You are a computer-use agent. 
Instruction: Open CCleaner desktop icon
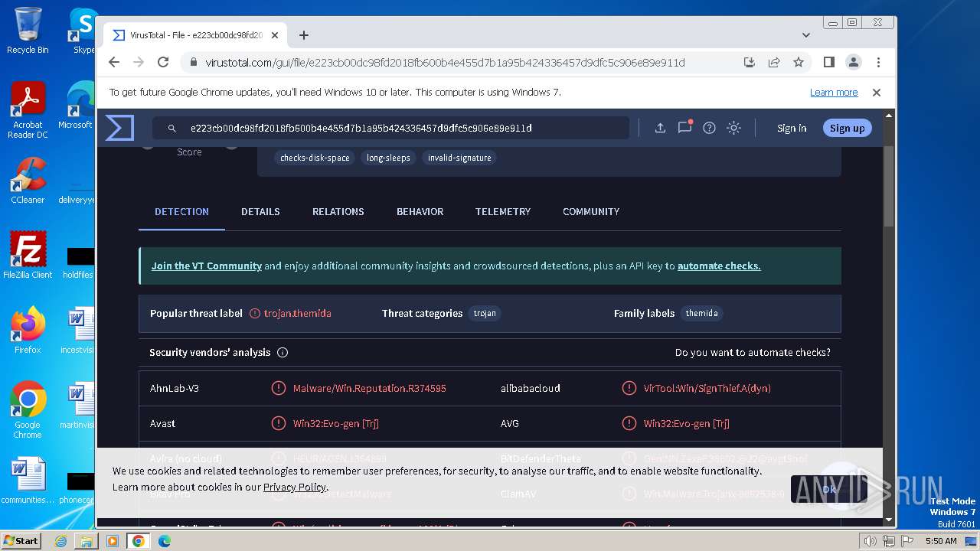point(28,181)
